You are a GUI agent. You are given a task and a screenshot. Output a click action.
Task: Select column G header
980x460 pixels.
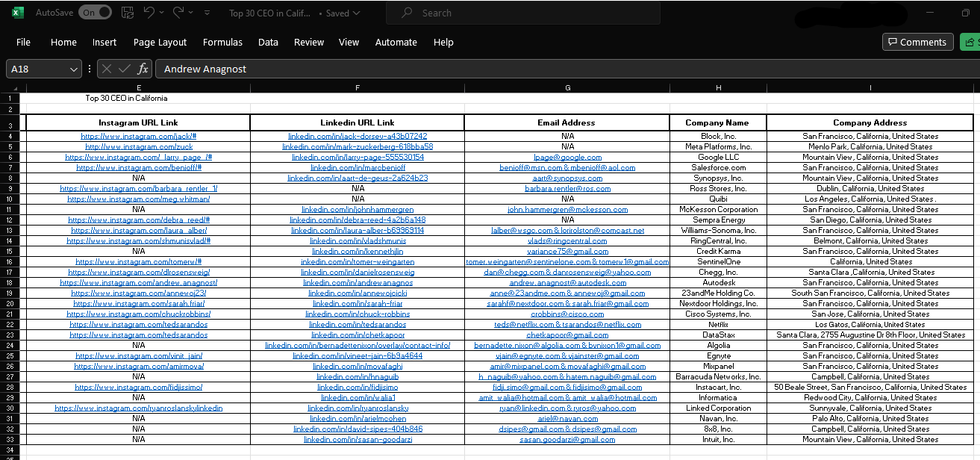tap(567, 87)
